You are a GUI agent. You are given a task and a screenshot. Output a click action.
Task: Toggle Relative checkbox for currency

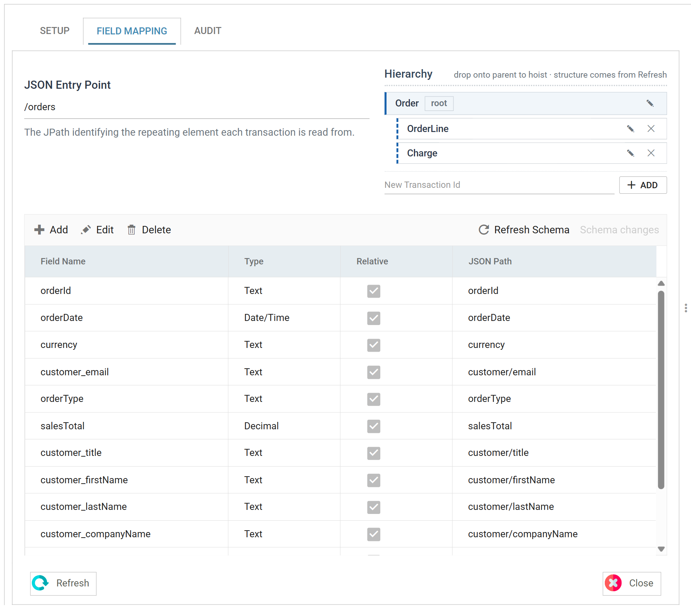pos(374,345)
